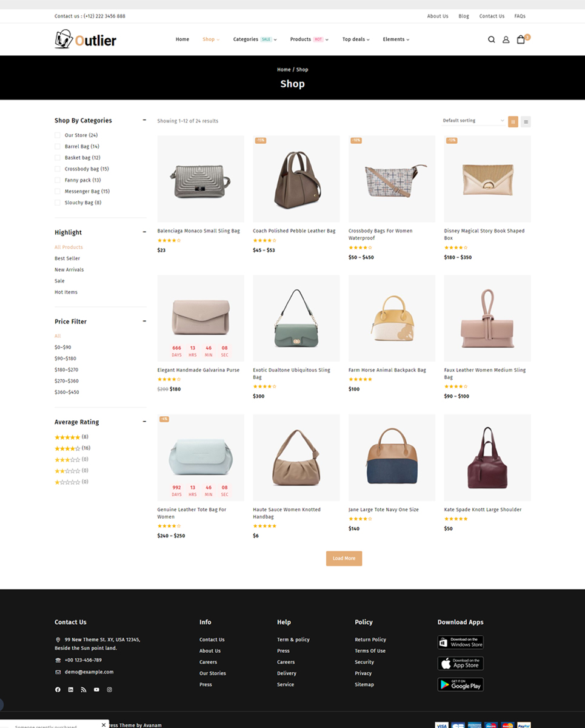
Task: Open the user account icon
Action: click(506, 40)
